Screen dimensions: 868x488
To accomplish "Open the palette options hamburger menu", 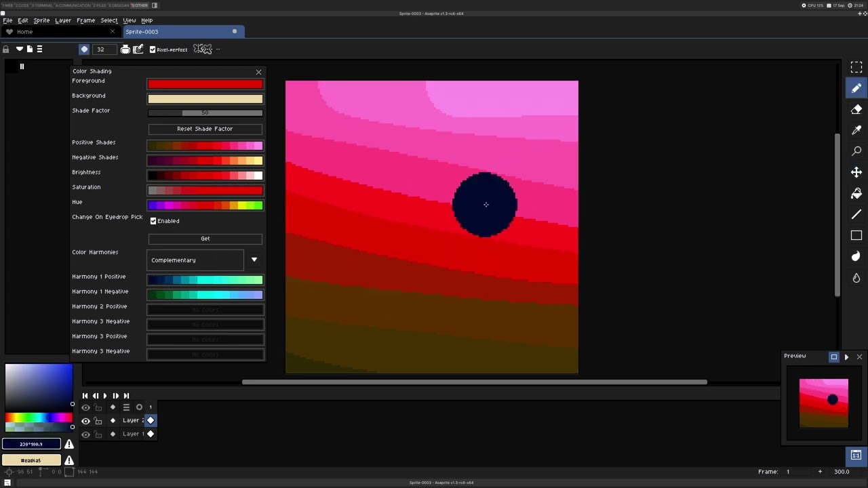I will 39,49.
